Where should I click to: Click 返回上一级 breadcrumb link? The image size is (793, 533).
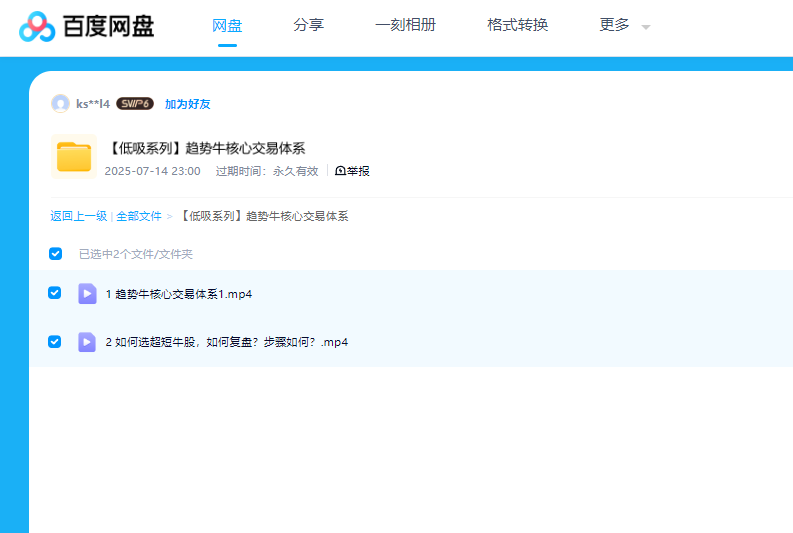(78, 216)
